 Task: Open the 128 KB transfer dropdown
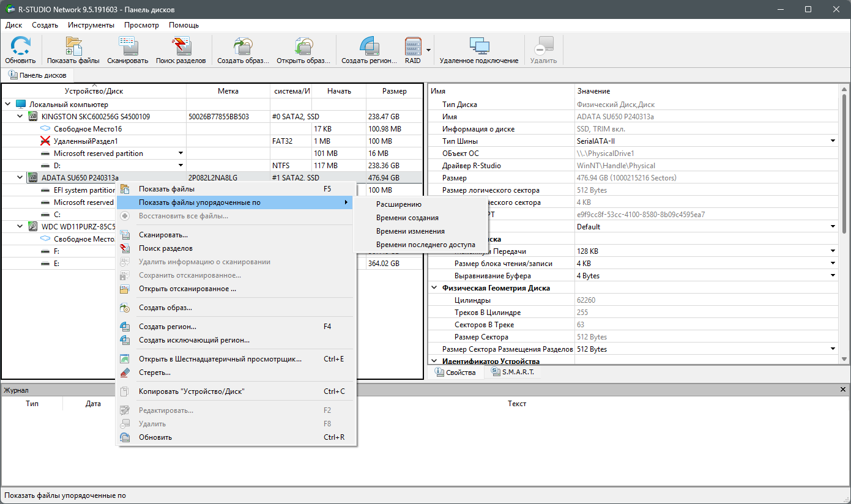[833, 251]
